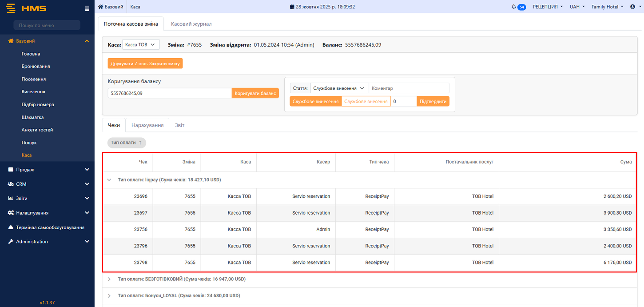Click the Administration wrench icon
Viewport: 644px width, 307px height.
pyautogui.click(x=11, y=242)
